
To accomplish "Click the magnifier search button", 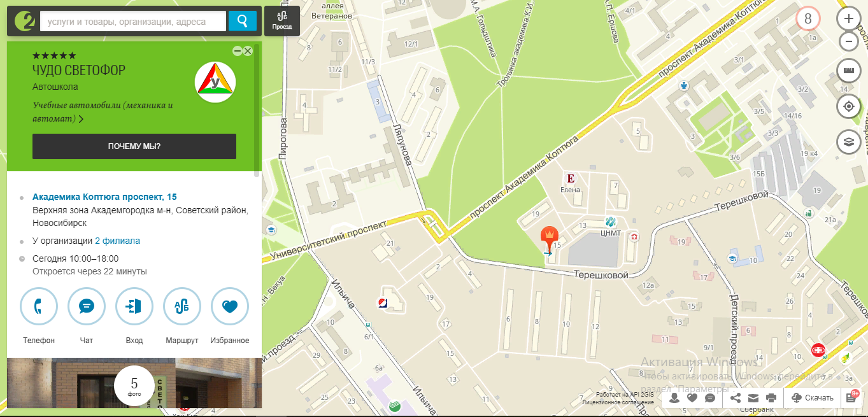I will 242,21.
